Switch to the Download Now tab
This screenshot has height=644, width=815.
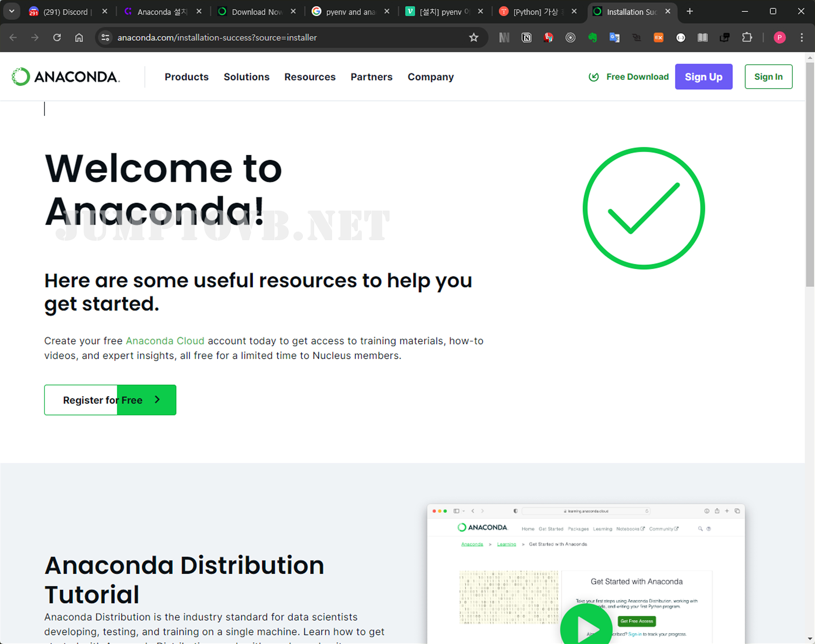[x=256, y=12]
